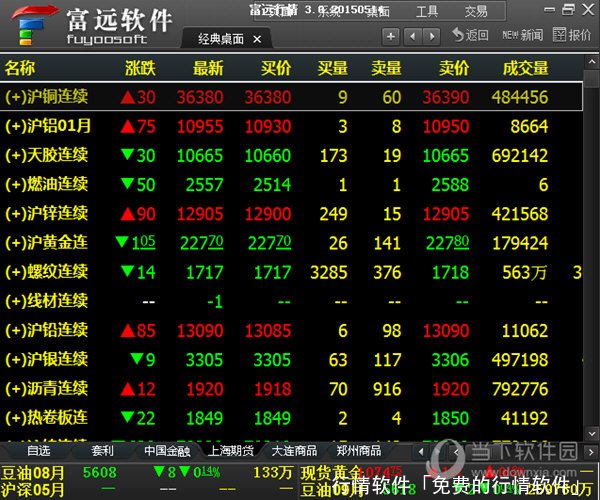Click 豆油08月 in ticker bar
The width and height of the screenshot is (600, 500).
pos(33,473)
